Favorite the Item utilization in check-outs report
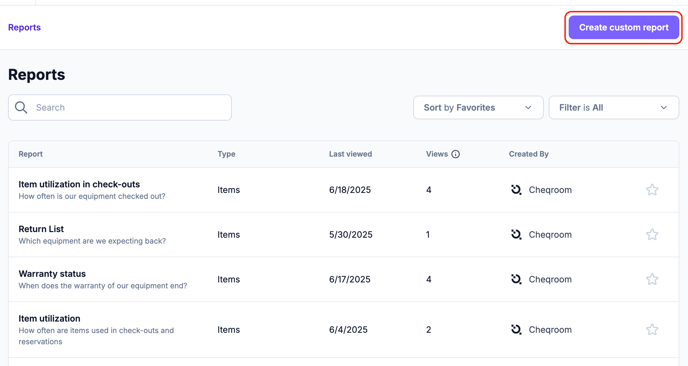Image resolution: width=688 pixels, height=366 pixels. [652, 190]
